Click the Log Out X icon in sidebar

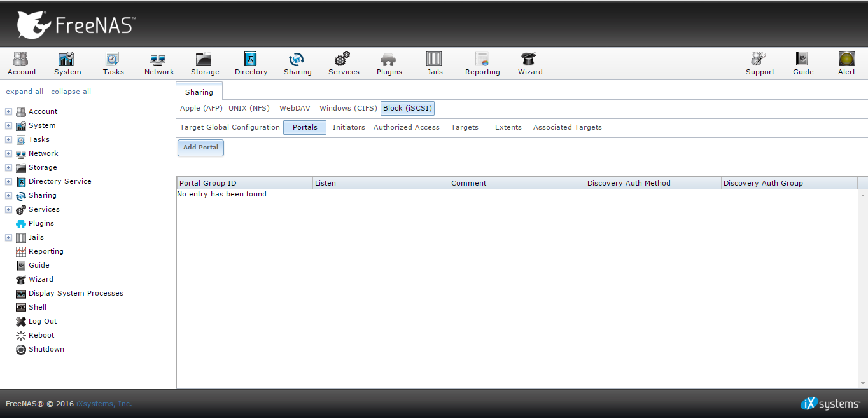[x=21, y=321]
